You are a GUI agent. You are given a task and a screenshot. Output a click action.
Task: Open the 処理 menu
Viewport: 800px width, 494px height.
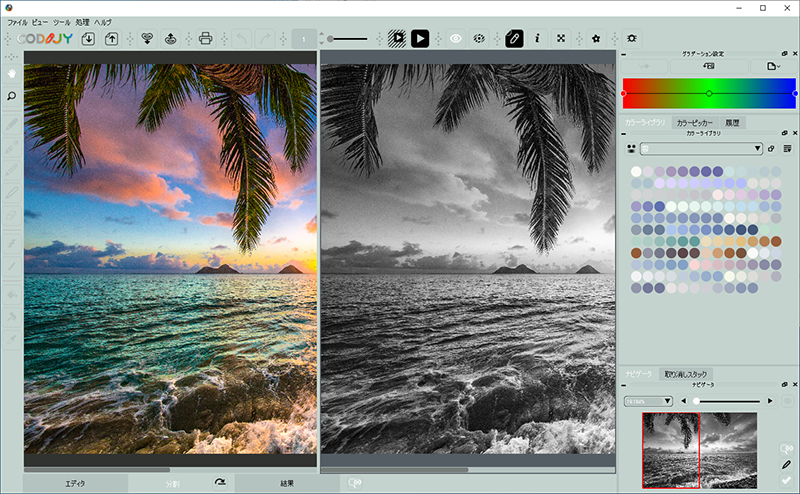[82, 22]
